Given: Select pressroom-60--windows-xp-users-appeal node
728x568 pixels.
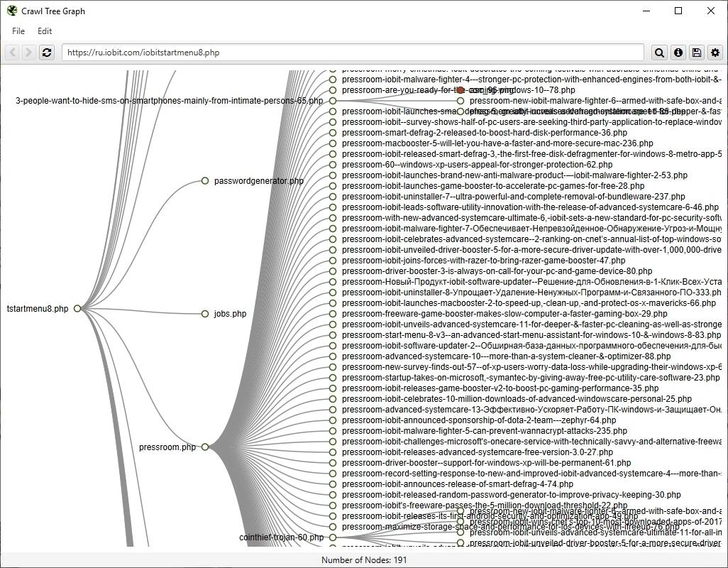Looking at the screenshot, I should click(333, 165).
